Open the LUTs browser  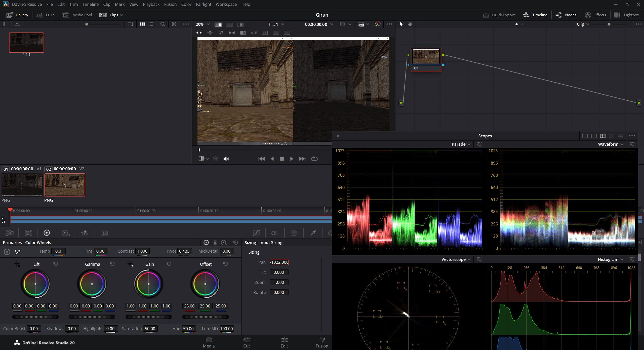(x=45, y=15)
